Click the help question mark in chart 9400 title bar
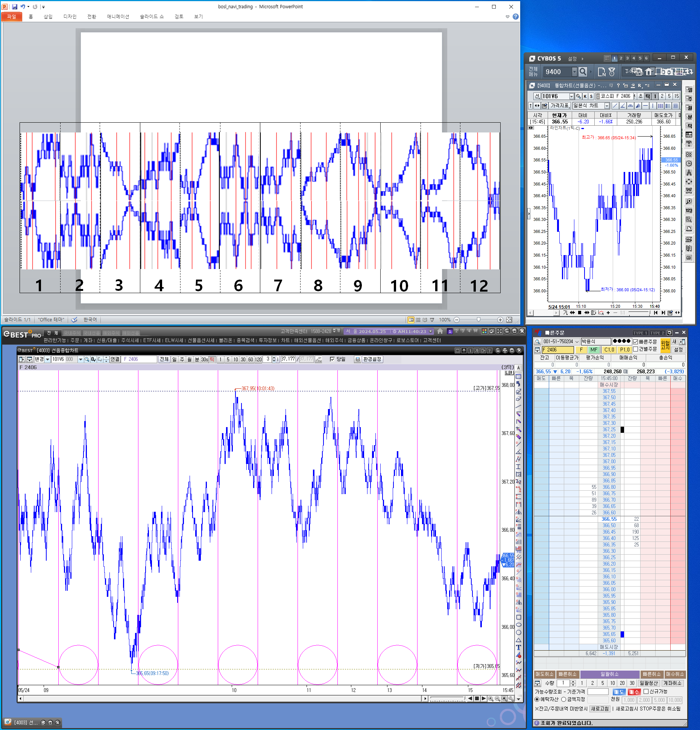The image size is (700, 730). click(x=618, y=85)
